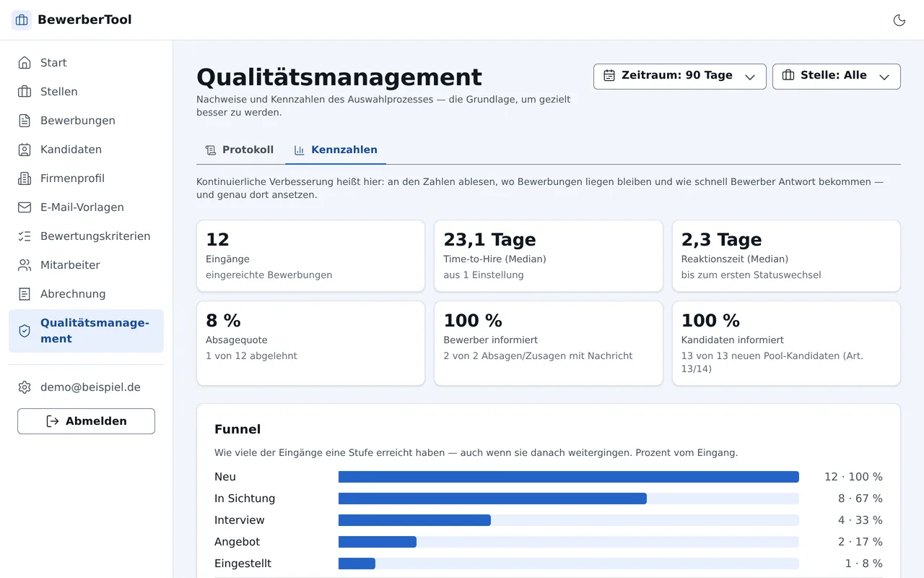Image resolution: width=924 pixels, height=578 pixels.
Task: Click the 'eingereichte Bewerbungen' caption
Action: coord(269,275)
